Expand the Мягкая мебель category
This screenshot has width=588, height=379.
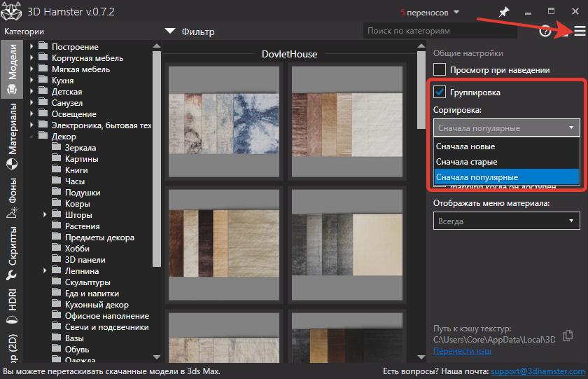coord(31,69)
